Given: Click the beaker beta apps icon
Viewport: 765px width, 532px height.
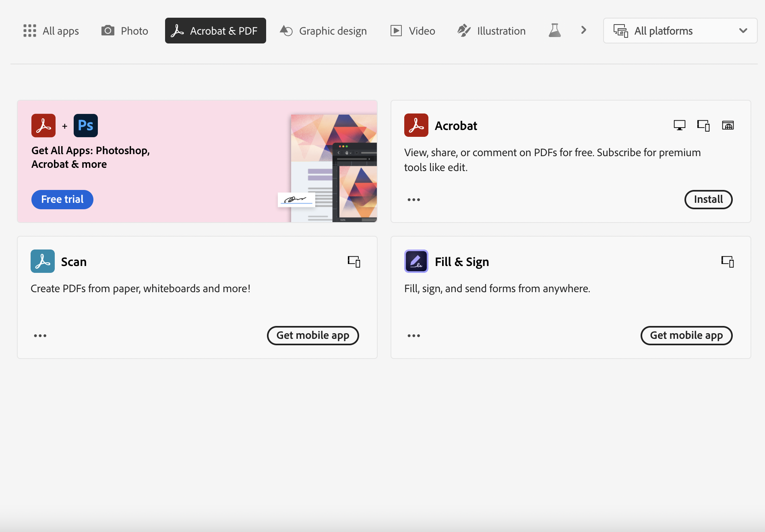Looking at the screenshot, I should (x=555, y=30).
